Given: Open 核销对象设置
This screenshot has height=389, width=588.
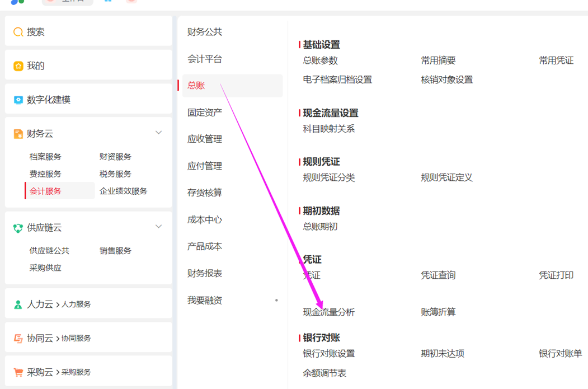Looking at the screenshot, I should (446, 79).
